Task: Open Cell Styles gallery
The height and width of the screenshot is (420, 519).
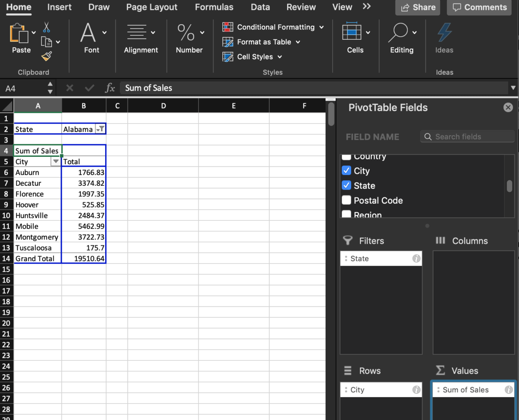Action: point(227,57)
